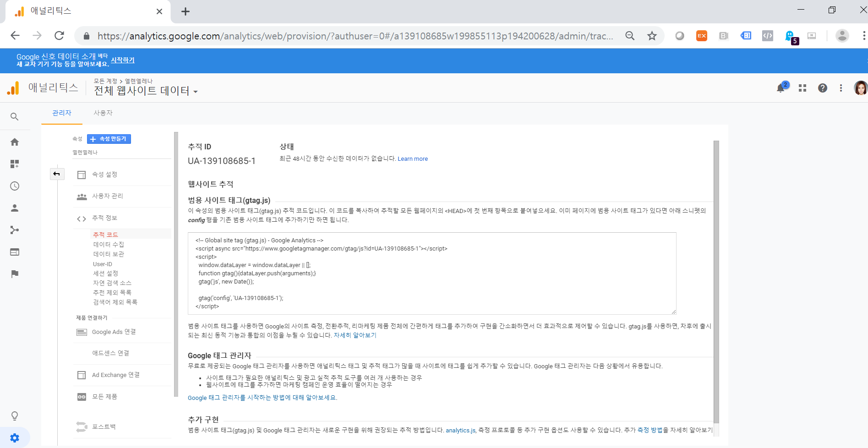The height and width of the screenshot is (448, 868).
Task: Open Analytics header three-dot menu
Action: pyautogui.click(x=841, y=88)
